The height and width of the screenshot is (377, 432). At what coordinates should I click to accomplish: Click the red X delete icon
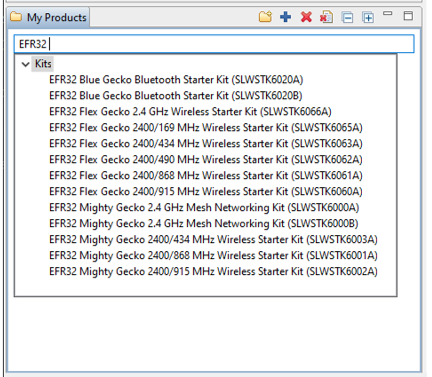pos(306,17)
